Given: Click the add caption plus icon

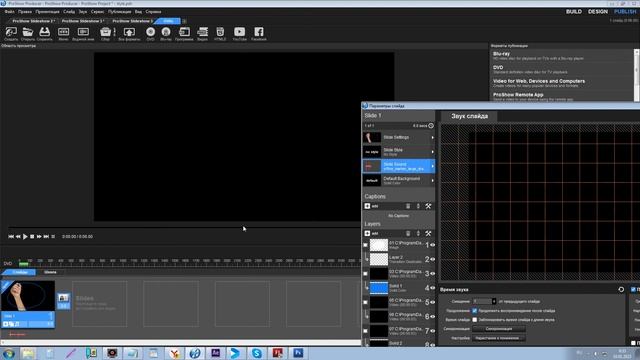Looking at the screenshot, I should click(x=367, y=206).
